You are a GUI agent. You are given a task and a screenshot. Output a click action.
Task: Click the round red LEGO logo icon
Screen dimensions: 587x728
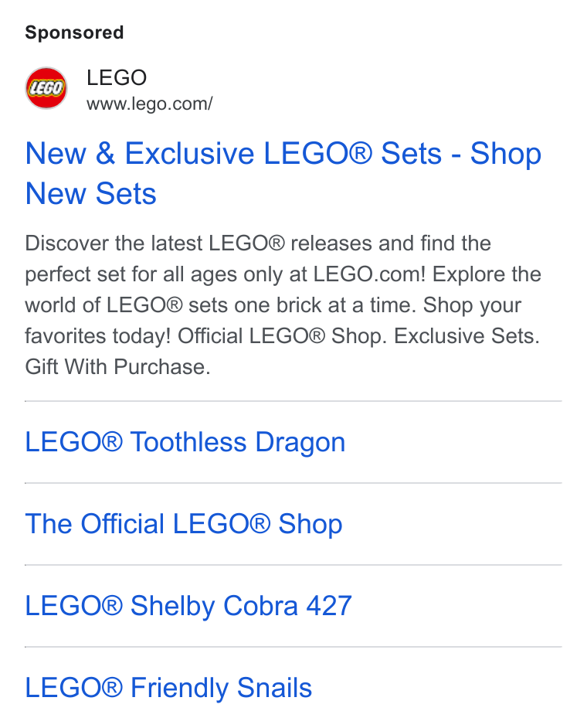pos(46,88)
